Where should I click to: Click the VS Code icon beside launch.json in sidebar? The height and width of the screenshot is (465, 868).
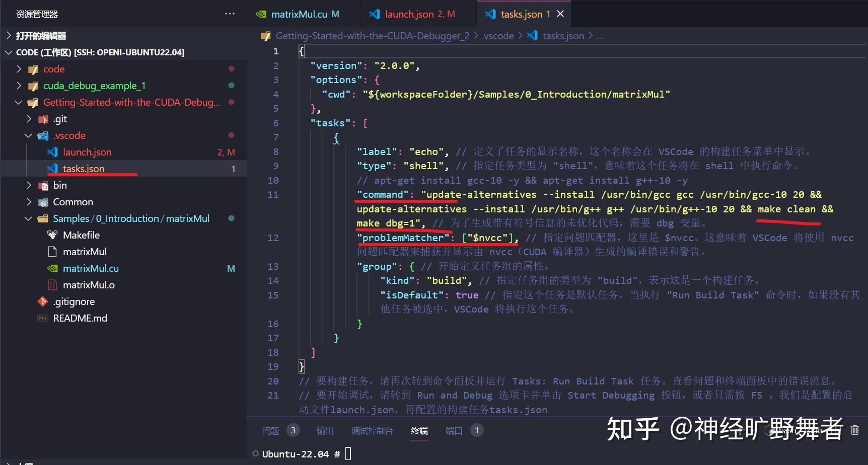pos(52,151)
